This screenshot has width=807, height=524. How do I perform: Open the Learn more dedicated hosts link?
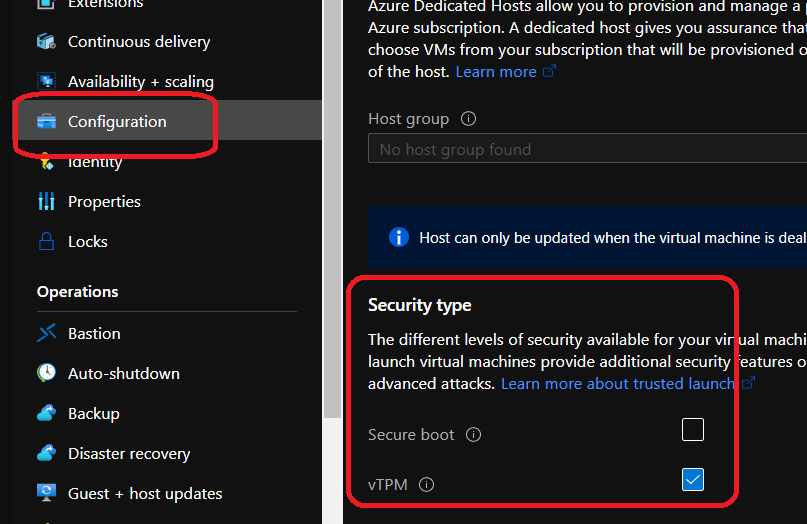pos(496,72)
